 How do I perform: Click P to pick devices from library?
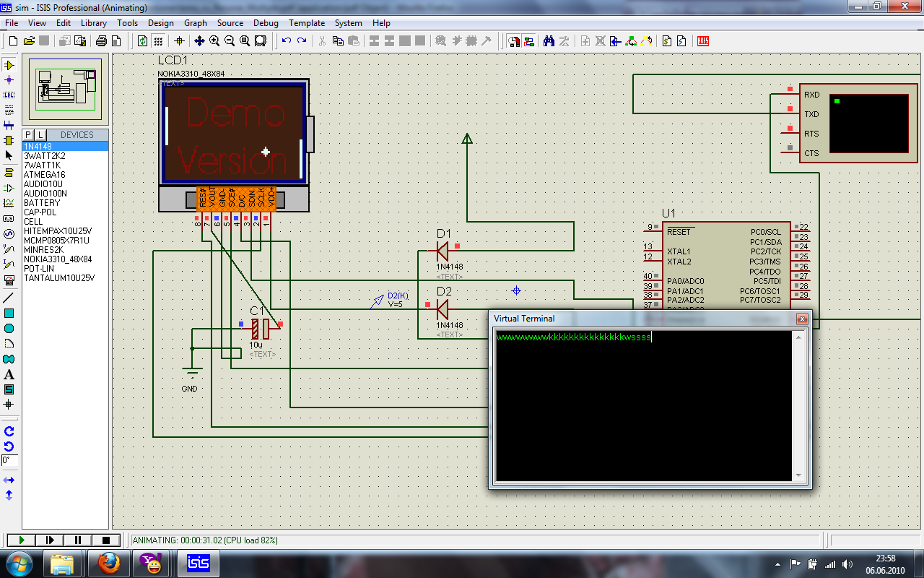29,135
